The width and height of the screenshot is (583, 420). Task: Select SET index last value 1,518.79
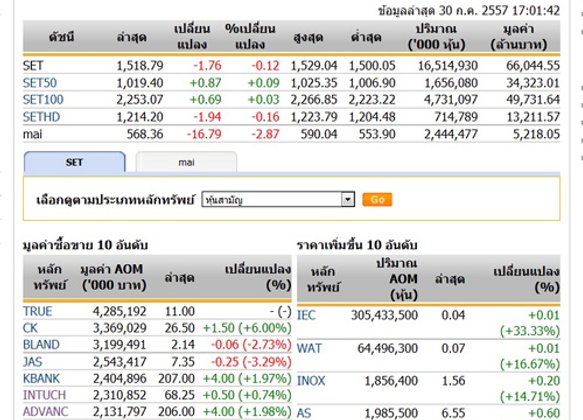140,66
